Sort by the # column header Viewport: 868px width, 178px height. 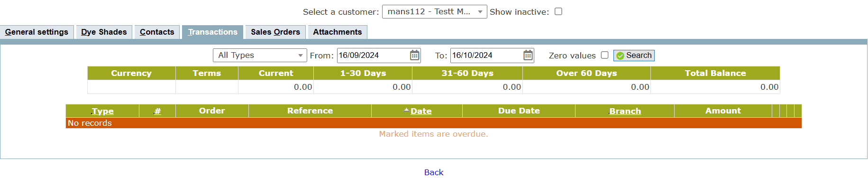coord(157,111)
